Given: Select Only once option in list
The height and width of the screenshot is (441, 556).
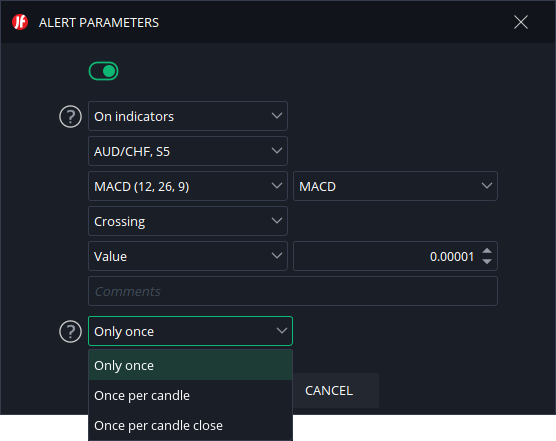Looking at the screenshot, I should coord(190,365).
